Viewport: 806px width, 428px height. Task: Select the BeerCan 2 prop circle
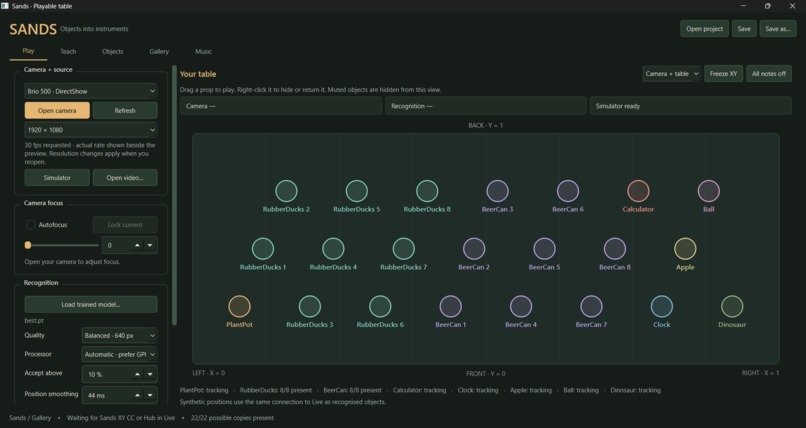(x=474, y=249)
